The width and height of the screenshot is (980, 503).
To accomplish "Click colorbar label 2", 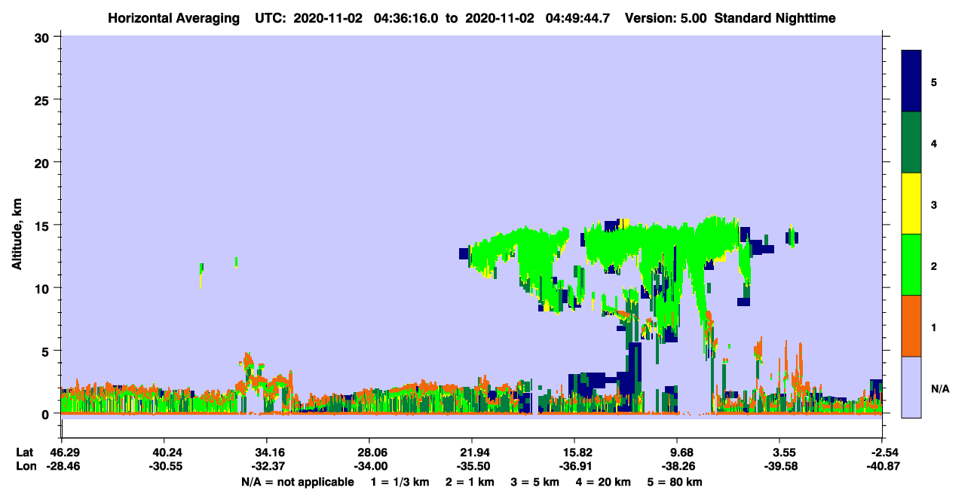I will 934,265.
